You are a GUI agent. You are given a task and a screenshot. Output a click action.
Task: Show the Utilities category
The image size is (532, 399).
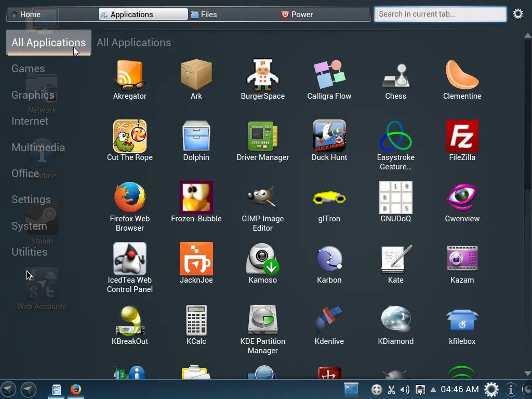click(x=29, y=252)
